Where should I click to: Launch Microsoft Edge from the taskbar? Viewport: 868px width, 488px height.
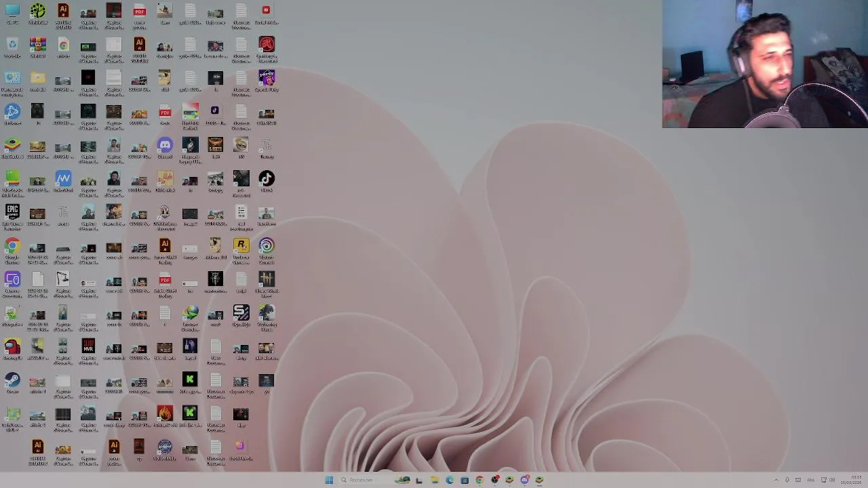(450, 480)
